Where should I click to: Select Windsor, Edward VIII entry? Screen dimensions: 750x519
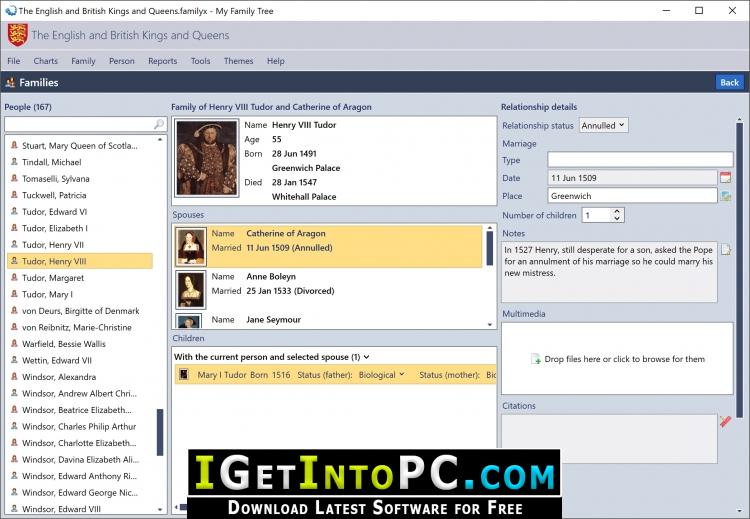tap(79, 509)
